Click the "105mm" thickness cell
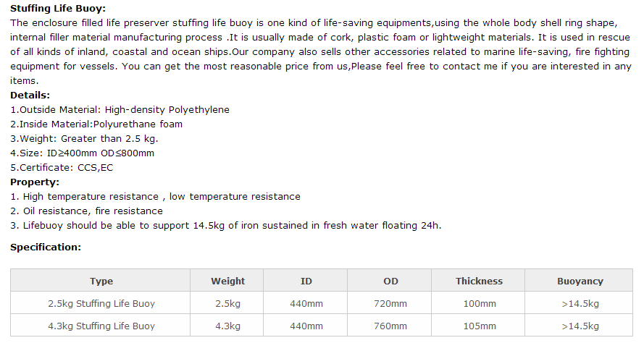Image resolution: width=644 pixels, height=343 pixels. pyautogui.click(x=479, y=326)
